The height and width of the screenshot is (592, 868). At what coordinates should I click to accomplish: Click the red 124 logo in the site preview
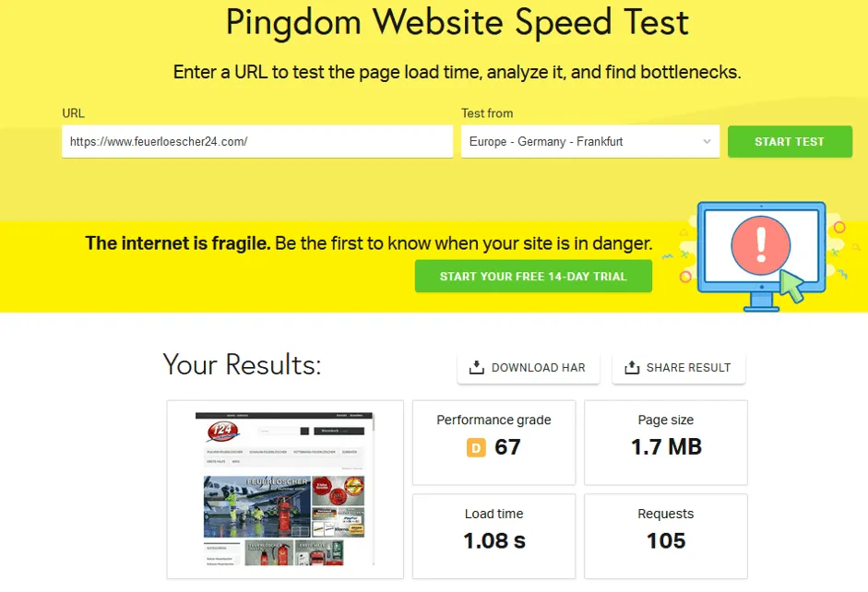pyautogui.click(x=222, y=432)
